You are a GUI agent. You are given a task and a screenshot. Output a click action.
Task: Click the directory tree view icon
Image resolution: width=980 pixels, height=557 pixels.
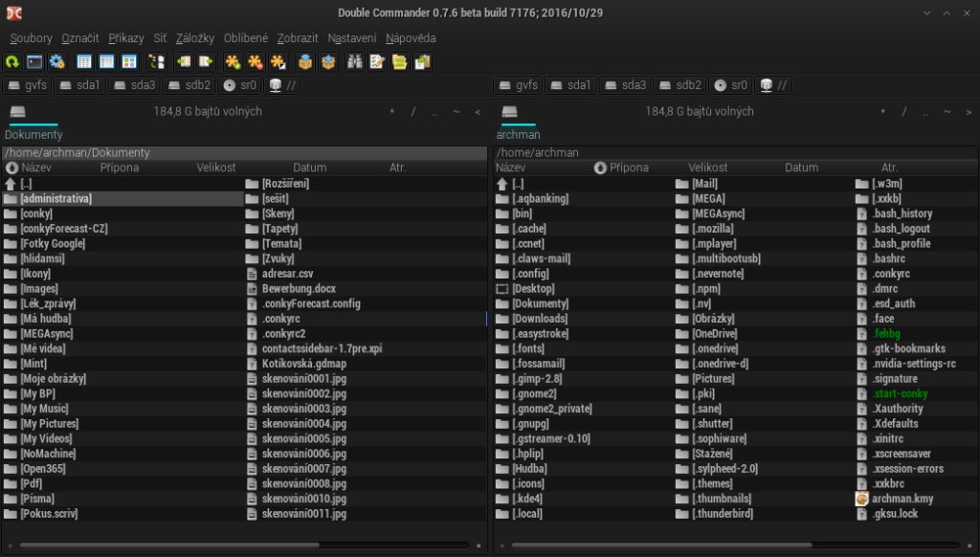(x=156, y=61)
